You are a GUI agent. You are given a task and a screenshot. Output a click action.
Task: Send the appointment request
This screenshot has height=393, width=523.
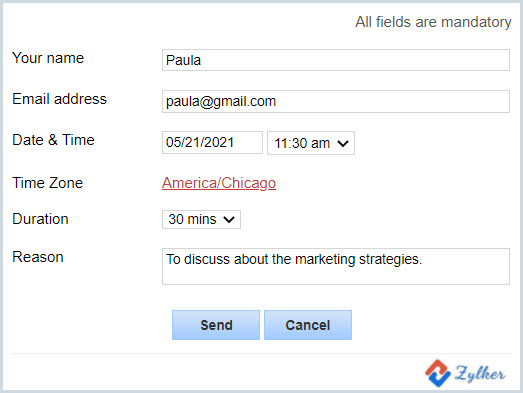point(216,325)
